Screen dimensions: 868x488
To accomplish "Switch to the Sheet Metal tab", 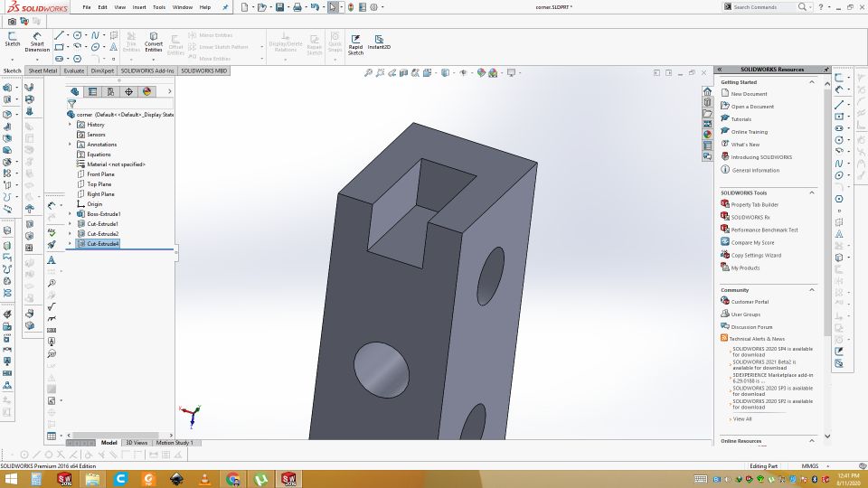I will (x=42, y=70).
